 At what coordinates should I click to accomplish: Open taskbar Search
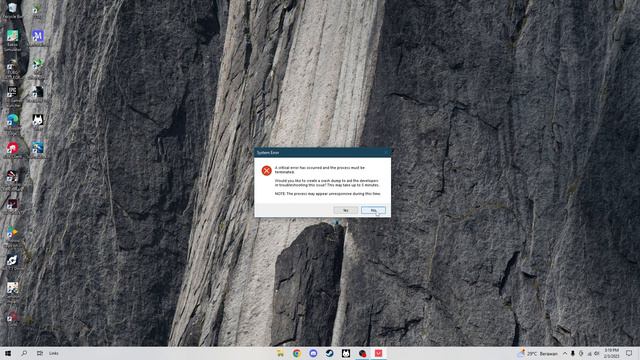pos(24,353)
